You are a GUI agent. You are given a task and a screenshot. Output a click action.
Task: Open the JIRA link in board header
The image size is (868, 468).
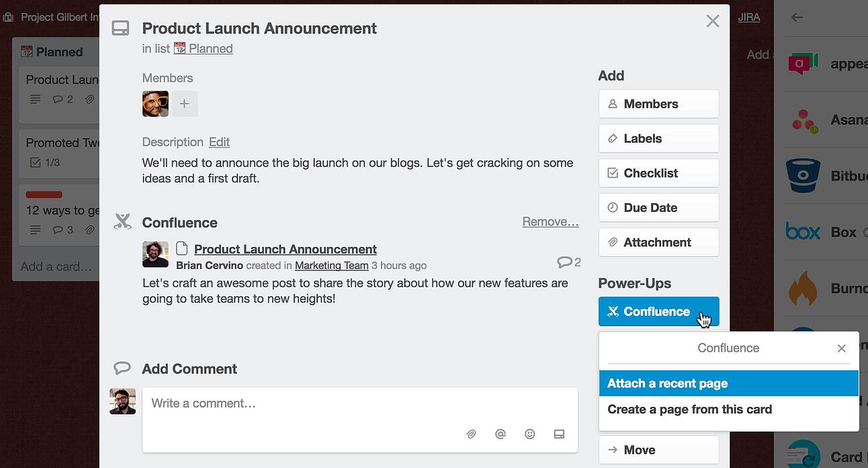point(749,17)
